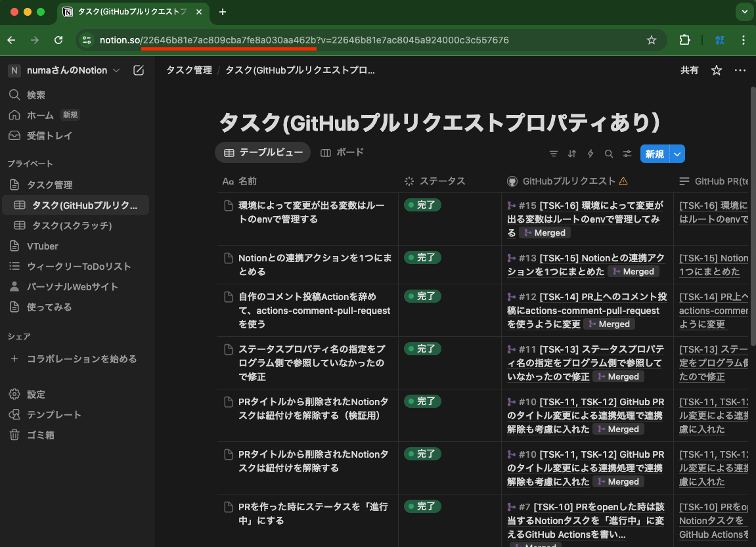756x547 pixels.
Task: Click the GitHubプルリクエスト column header
Action: 568,181
